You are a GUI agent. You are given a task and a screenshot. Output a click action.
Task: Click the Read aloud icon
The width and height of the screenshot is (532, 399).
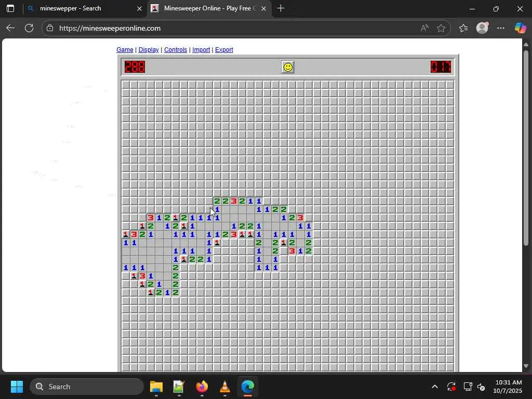click(x=424, y=28)
